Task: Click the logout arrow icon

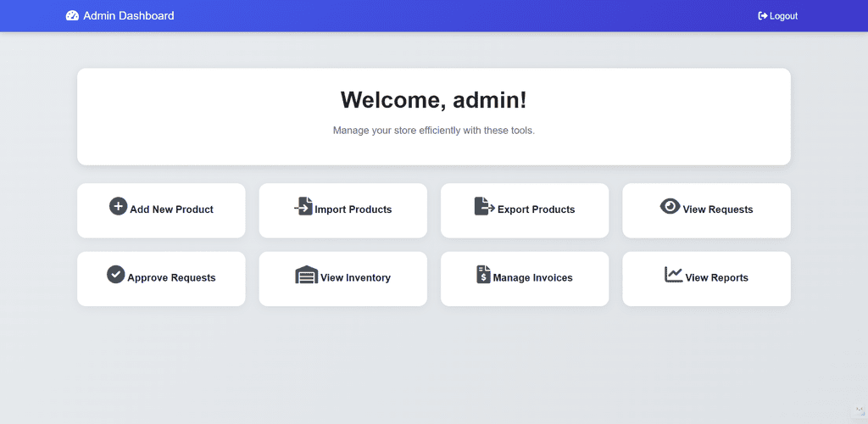Action: (763, 16)
